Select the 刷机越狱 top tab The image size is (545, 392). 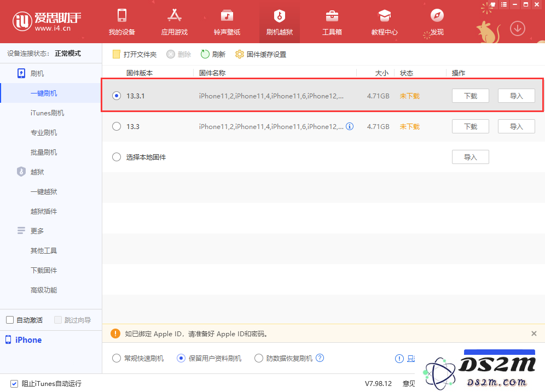click(280, 22)
